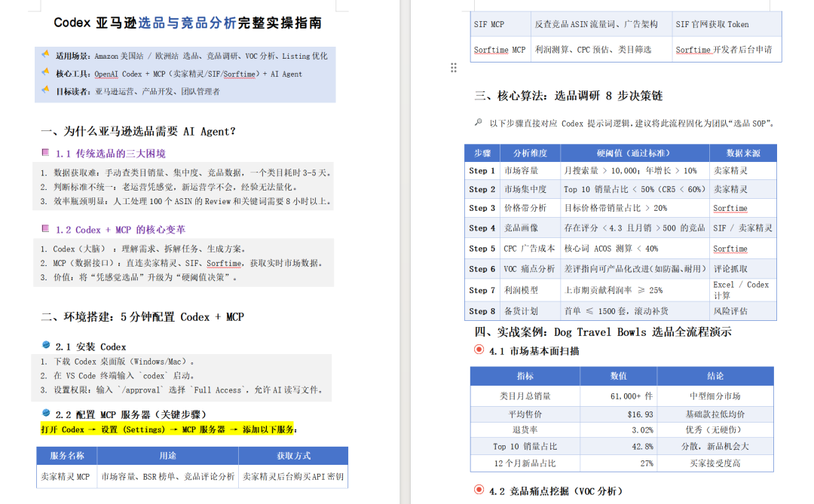Click table header 结论
The image size is (814, 504).
(715, 376)
